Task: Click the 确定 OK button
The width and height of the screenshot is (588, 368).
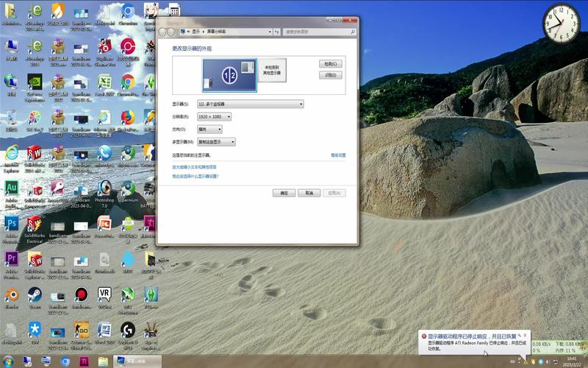Action: coord(284,193)
